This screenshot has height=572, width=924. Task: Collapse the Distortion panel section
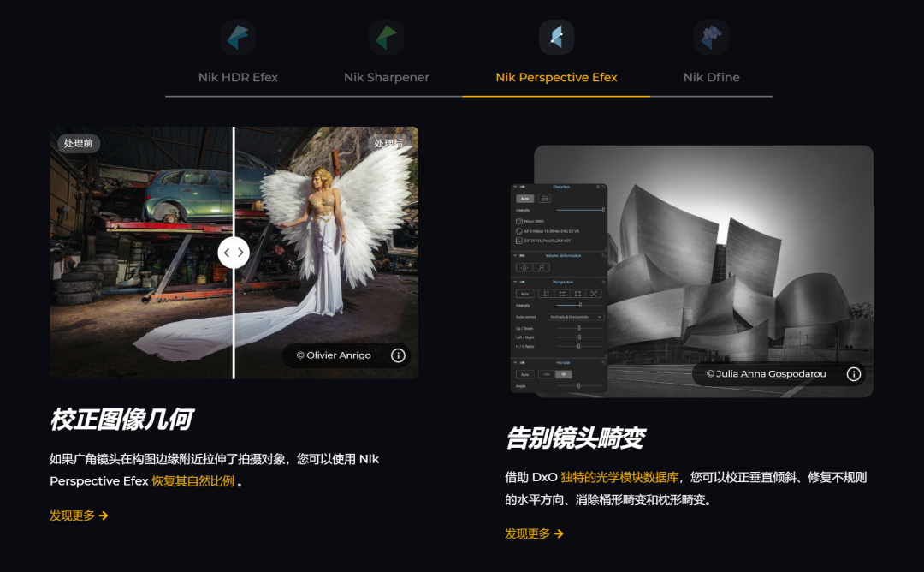pos(515,187)
